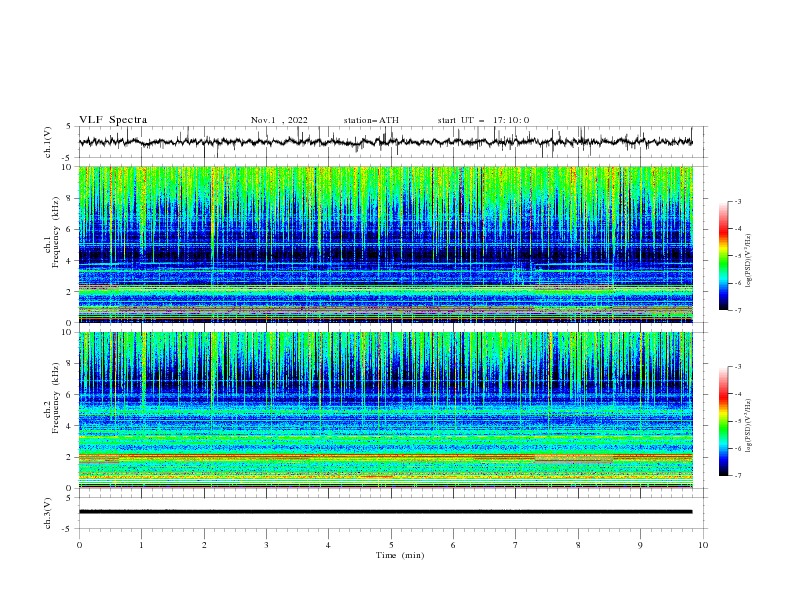Click the "4" tick on Time axis

[x=328, y=545]
